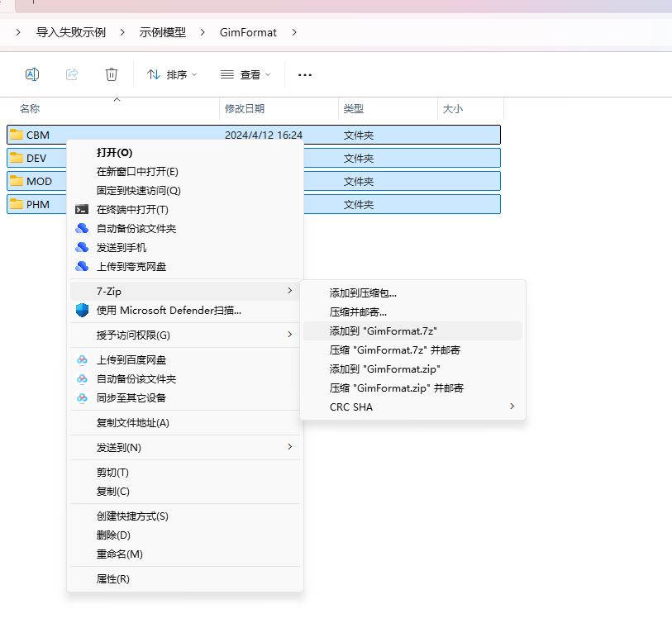Click the delete trash can icon

coord(112,74)
